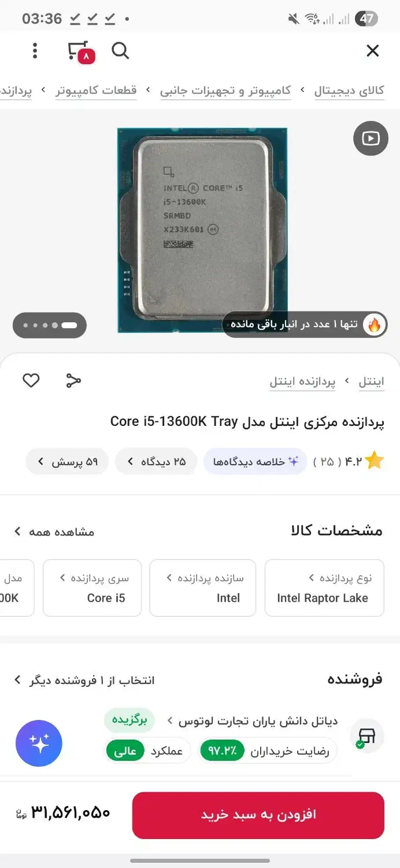Tap افزودن به سبد خرید button
This screenshot has height=868, width=400.
point(258,815)
